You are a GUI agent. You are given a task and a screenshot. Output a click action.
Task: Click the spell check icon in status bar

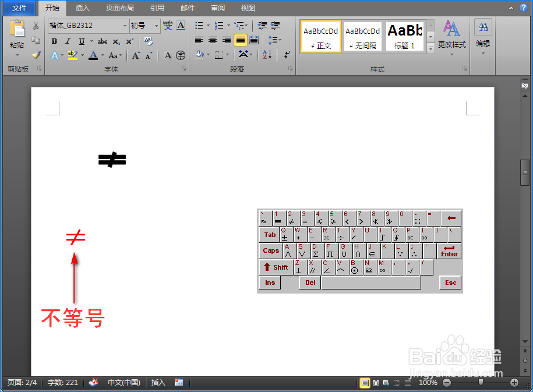(93, 383)
